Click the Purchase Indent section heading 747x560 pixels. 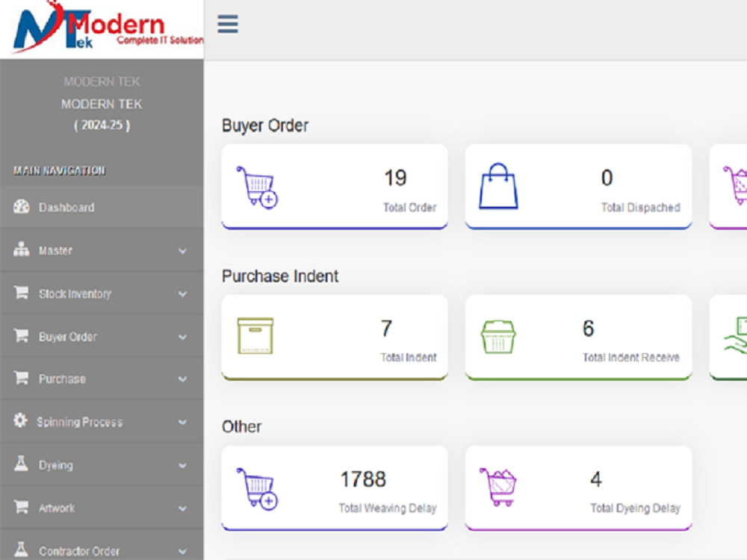[x=280, y=276]
